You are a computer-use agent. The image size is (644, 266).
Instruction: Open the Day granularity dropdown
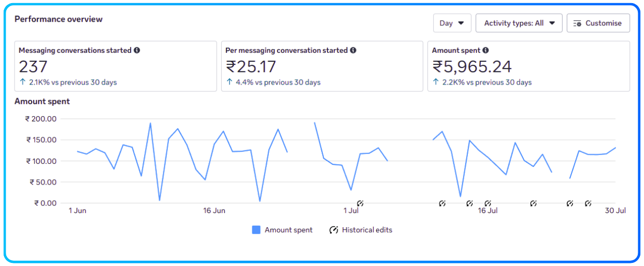click(x=452, y=23)
